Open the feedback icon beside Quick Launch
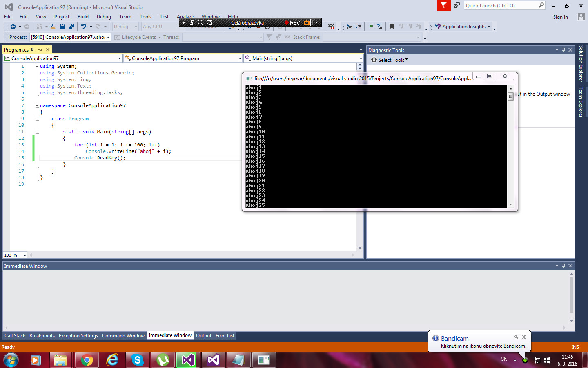This screenshot has width=588, height=368. tap(457, 5)
